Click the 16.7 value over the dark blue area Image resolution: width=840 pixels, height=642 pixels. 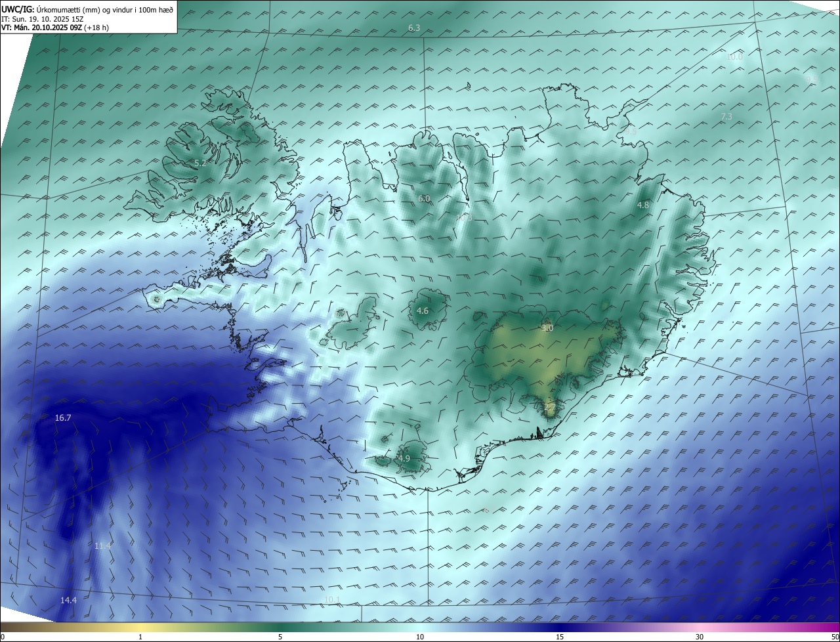click(63, 417)
